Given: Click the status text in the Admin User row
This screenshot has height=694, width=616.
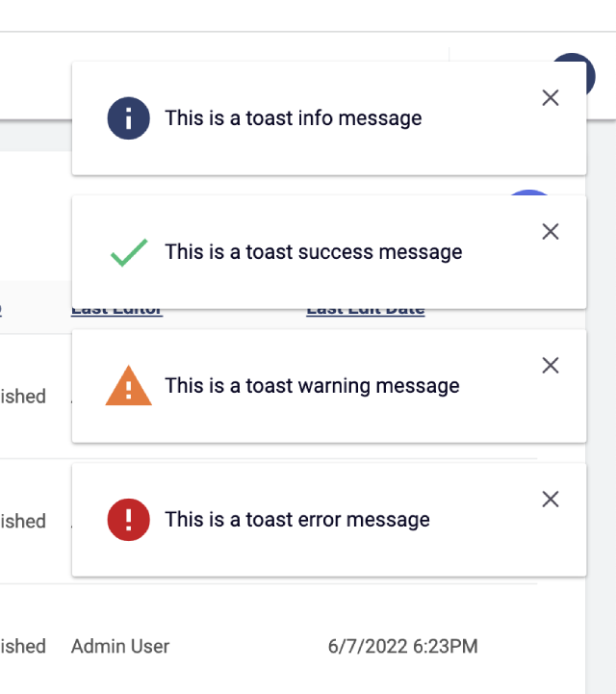Looking at the screenshot, I should click(x=23, y=646).
